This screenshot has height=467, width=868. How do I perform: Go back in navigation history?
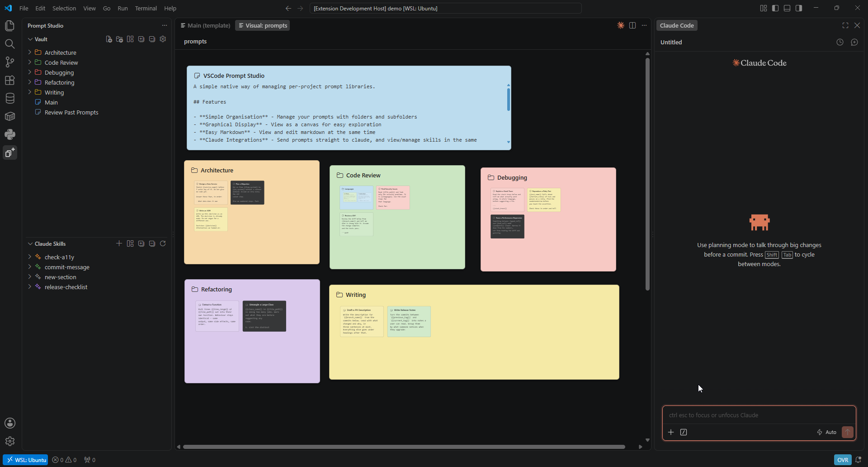[288, 8]
